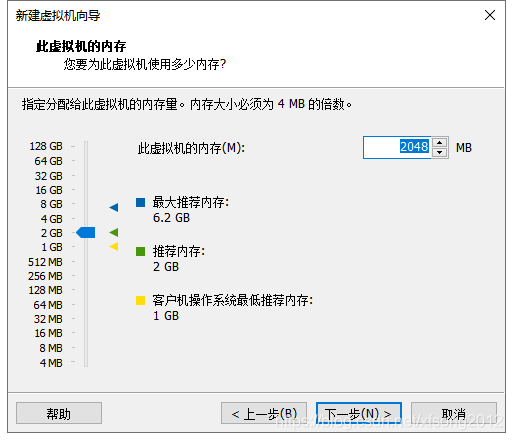Viewport: 513px width, 440px height.
Task: Click the 128 GB slider label
Action: click(46, 146)
